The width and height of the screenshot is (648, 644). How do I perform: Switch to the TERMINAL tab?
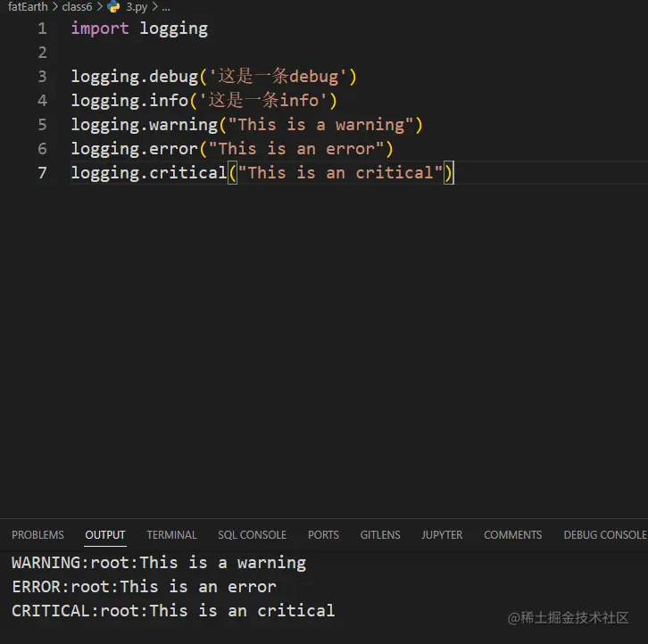[171, 534]
